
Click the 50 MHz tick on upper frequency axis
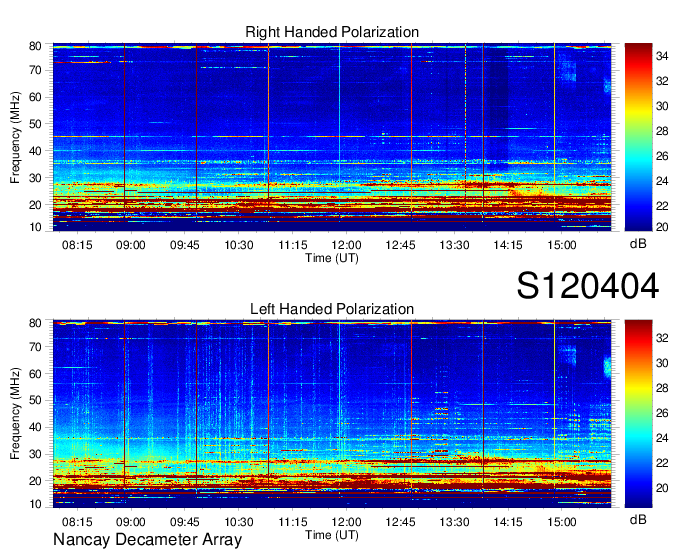(x=35, y=124)
